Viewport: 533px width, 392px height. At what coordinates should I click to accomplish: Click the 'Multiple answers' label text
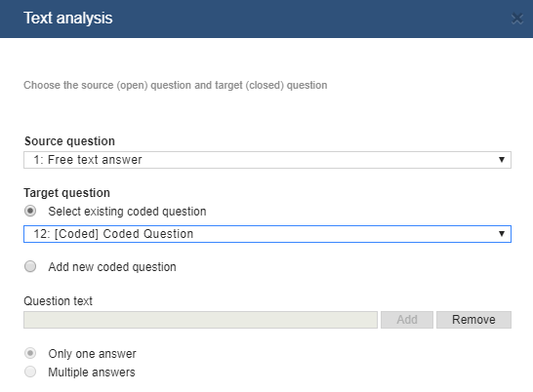[x=92, y=372]
